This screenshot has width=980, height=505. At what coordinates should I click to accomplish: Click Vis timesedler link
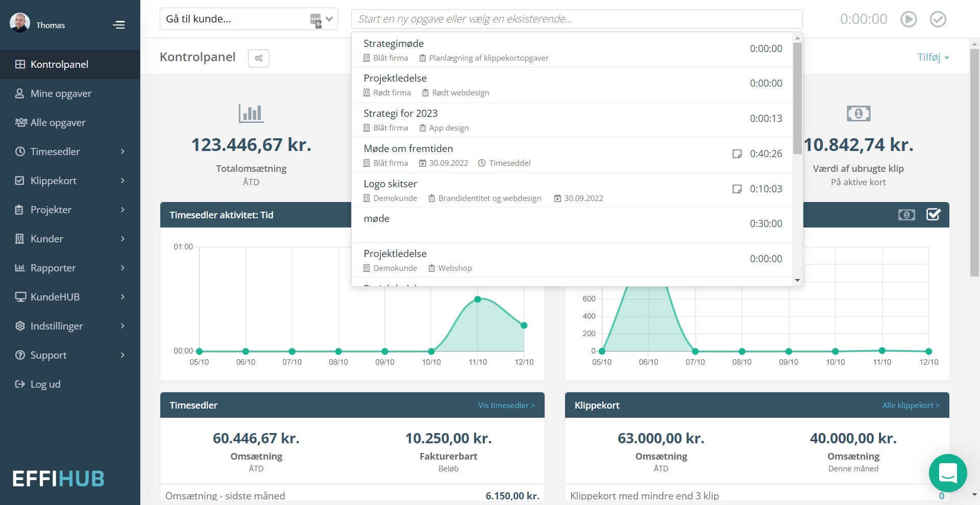tap(506, 405)
